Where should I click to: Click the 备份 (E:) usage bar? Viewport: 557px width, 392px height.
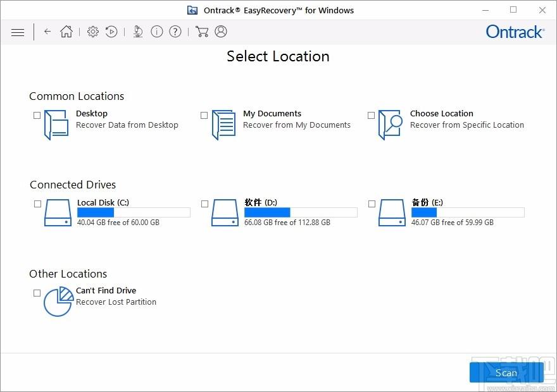coord(468,212)
